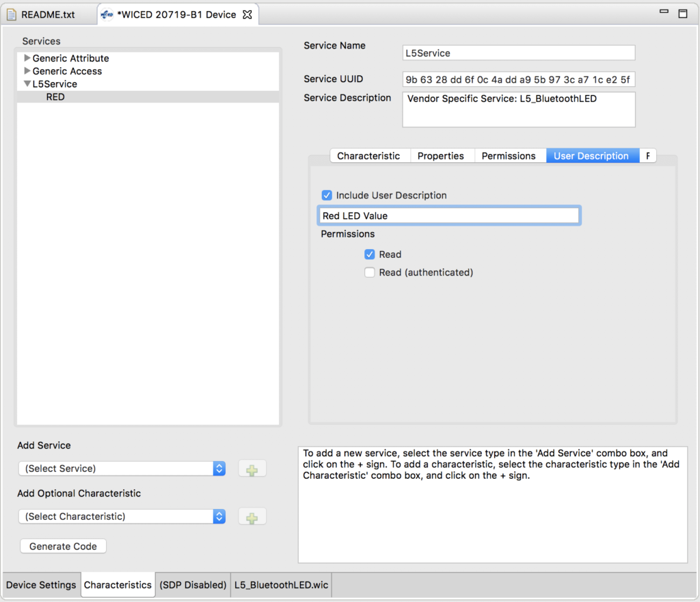Minimize the editor pane
700x602 pixels.
[664, 12]
